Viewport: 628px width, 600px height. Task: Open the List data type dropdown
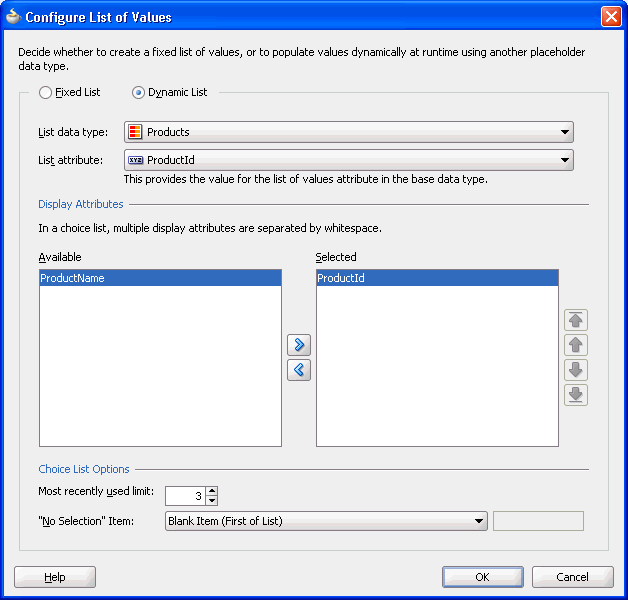[348, 132]
